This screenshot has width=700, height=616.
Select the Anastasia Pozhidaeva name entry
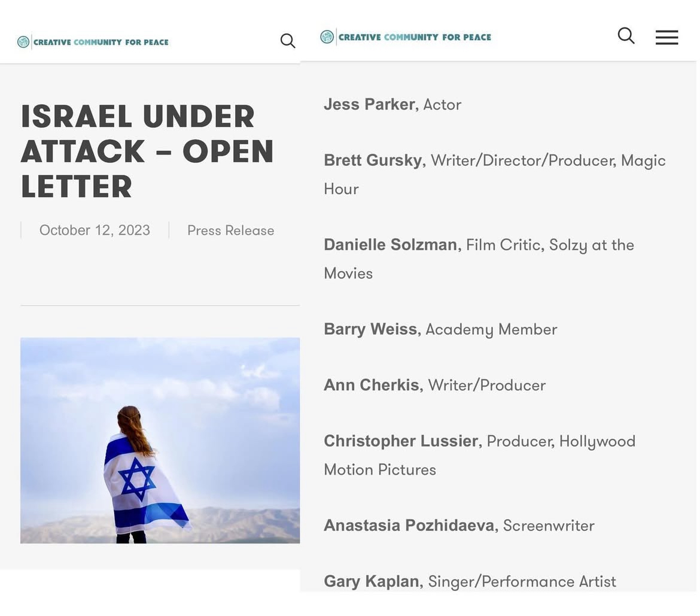pyautogui.click(x=409, y=526)
